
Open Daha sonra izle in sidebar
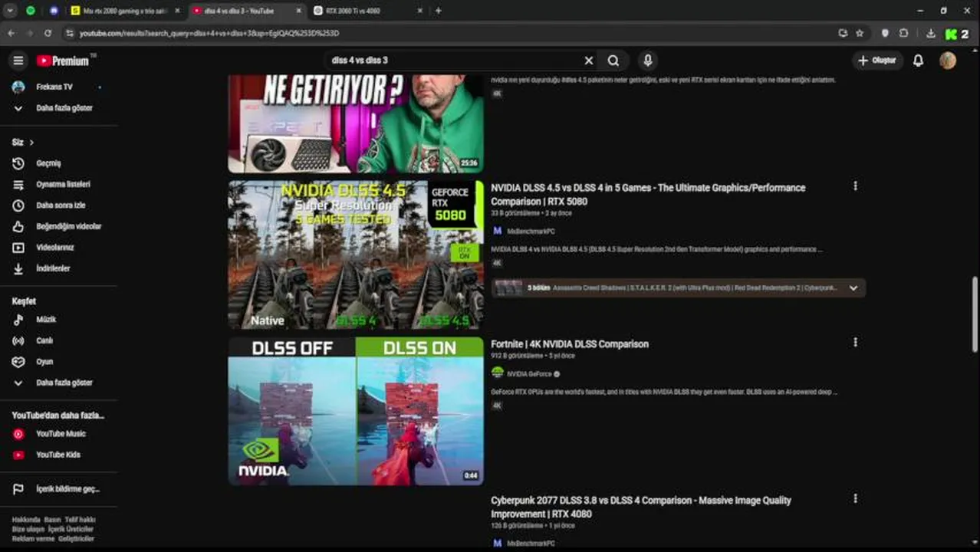[x=59, y=205]
